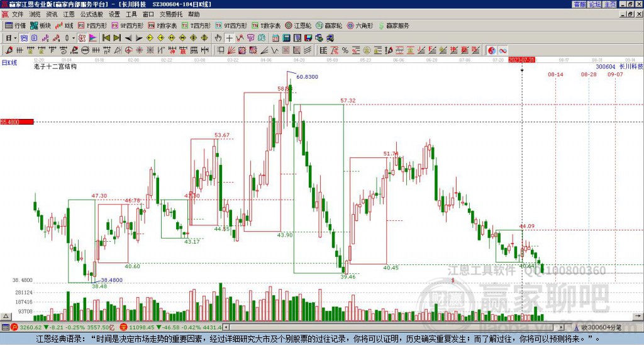
Task: Click the 论坛 forum button
Action: (x=594, y=4)
